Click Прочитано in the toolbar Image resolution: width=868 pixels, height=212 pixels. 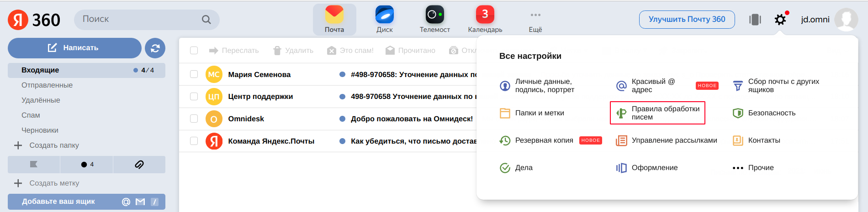pos(411,51)
